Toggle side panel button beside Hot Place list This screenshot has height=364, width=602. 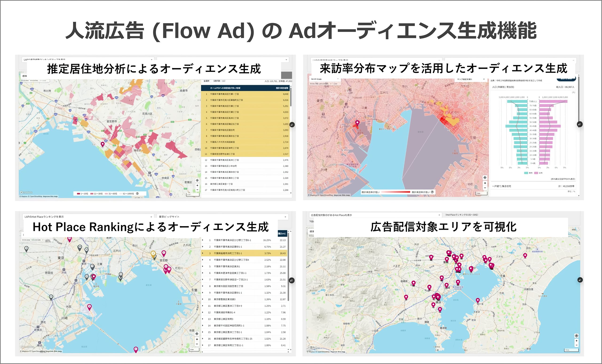point(292,281)
